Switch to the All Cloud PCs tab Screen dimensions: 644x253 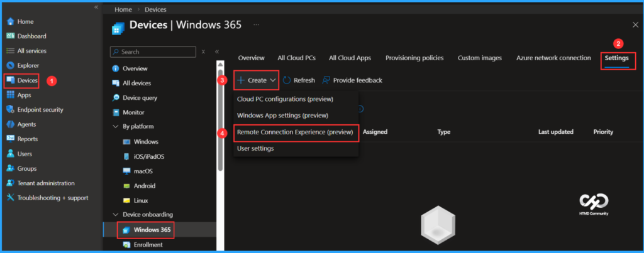coord(297,58)
